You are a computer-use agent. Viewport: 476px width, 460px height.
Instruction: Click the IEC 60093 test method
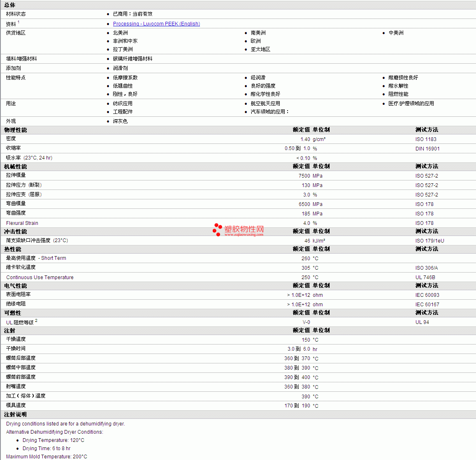427,295
